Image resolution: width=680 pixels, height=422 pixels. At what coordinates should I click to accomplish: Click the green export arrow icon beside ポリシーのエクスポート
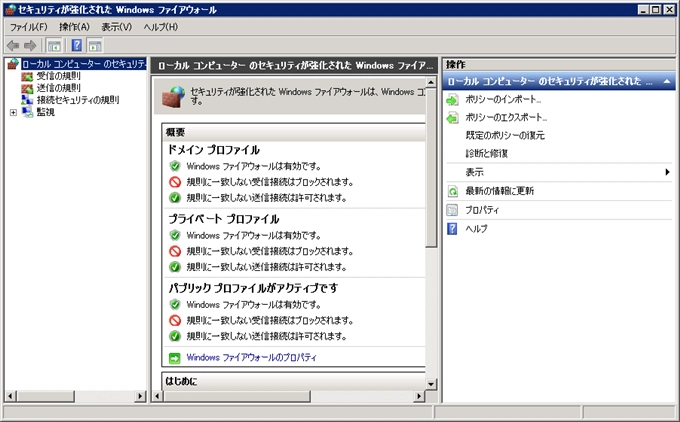(x=452, y=118)
